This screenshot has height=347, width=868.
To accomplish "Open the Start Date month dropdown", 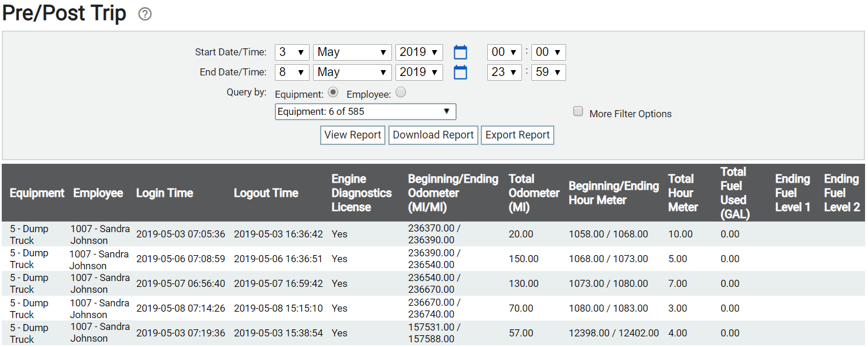I will click(352, 52).
